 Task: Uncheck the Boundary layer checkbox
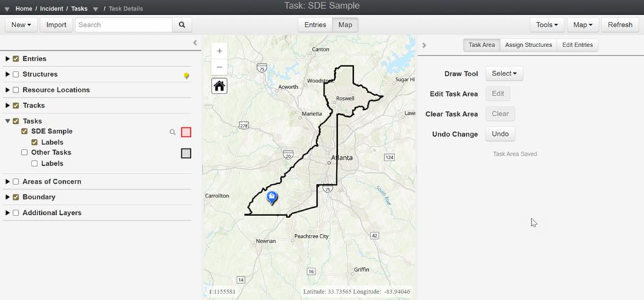coord(15,197)
